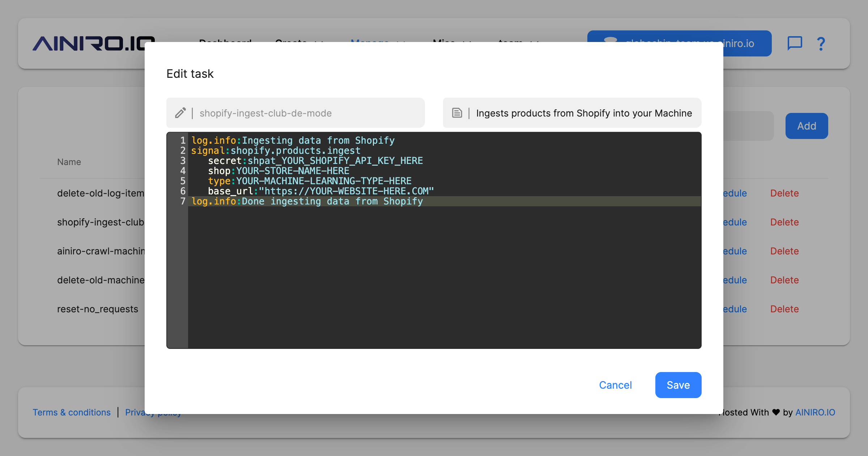Open the help question mark icon
The image size is (868, 456).
tap(821, 44)
